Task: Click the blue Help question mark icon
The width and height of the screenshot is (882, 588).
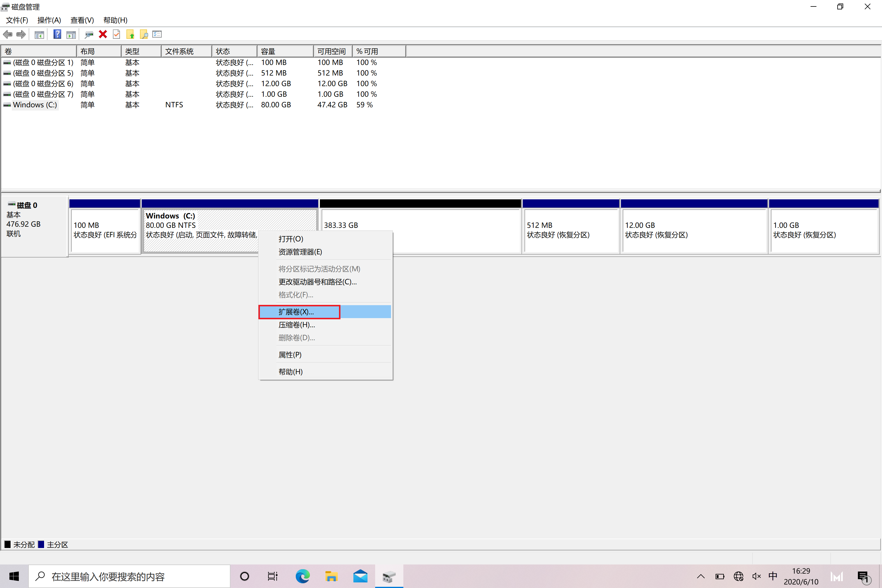Action: [57, 34]
